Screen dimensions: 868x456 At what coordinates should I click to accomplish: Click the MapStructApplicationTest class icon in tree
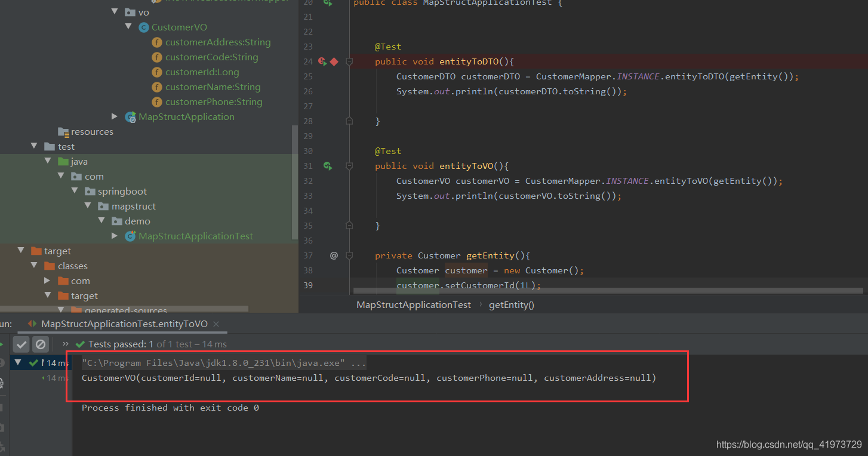tap(130, 236)
